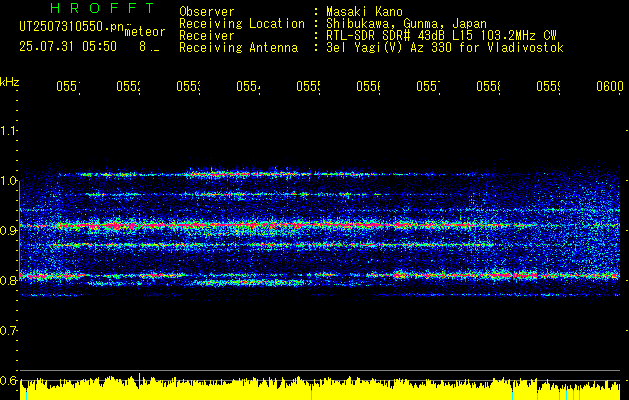Click the 0557 time marker

[428, 86]
